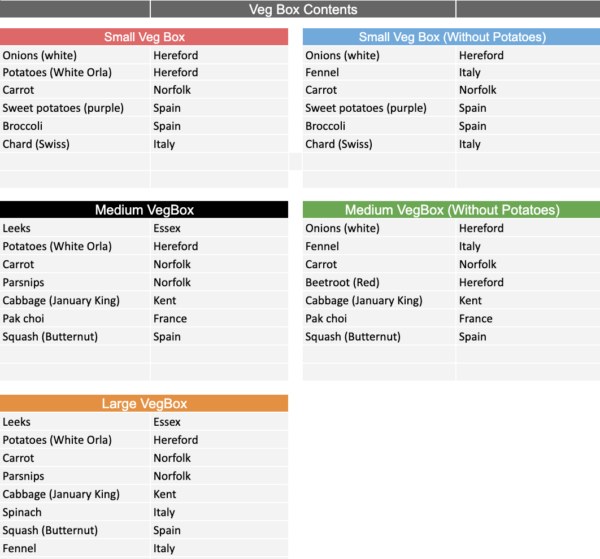This screenshot has height=559, width=600.
Task: Select Italy cell next to Spinach
Action: [164, 512]
